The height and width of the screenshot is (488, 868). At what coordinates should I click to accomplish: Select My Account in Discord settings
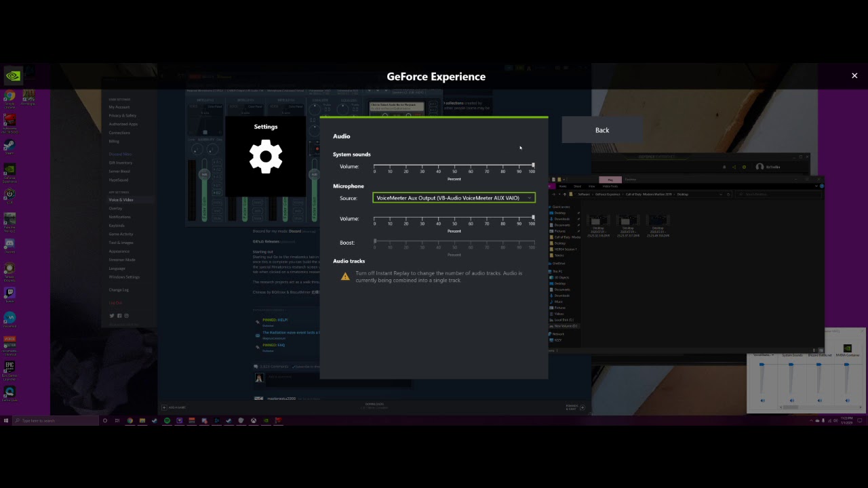tap(119, 107)
